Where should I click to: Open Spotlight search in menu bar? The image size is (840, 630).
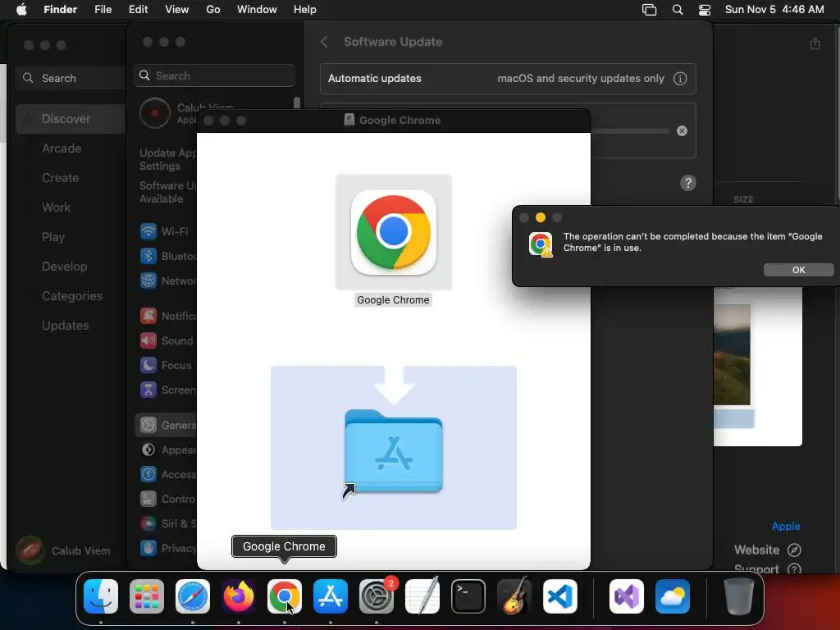pyautogui.click(x=677, y=10)
